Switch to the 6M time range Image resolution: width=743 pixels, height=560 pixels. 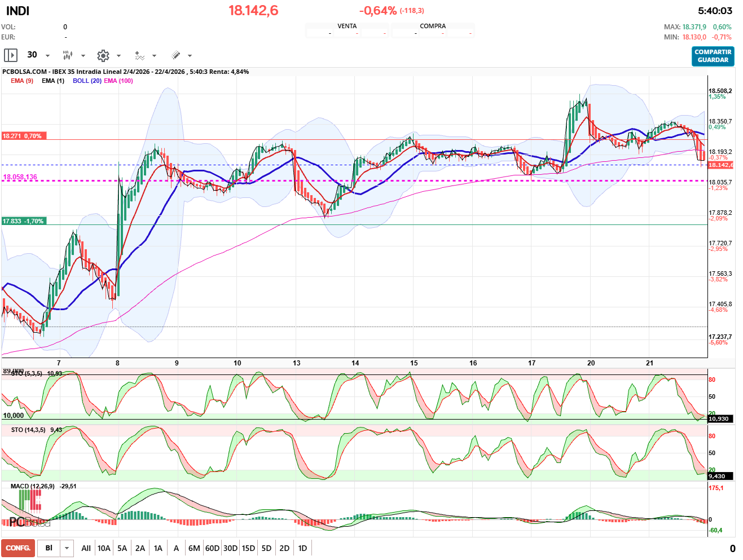[194, 548]
